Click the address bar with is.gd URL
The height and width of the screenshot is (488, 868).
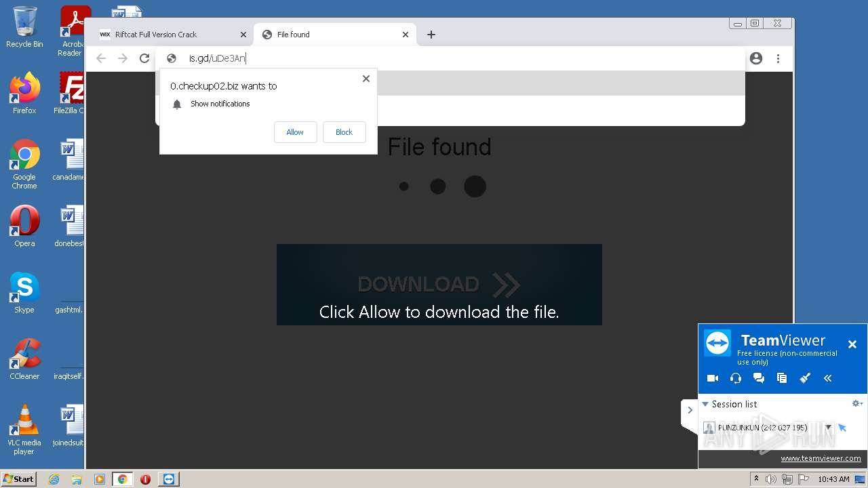click(450, 58)
